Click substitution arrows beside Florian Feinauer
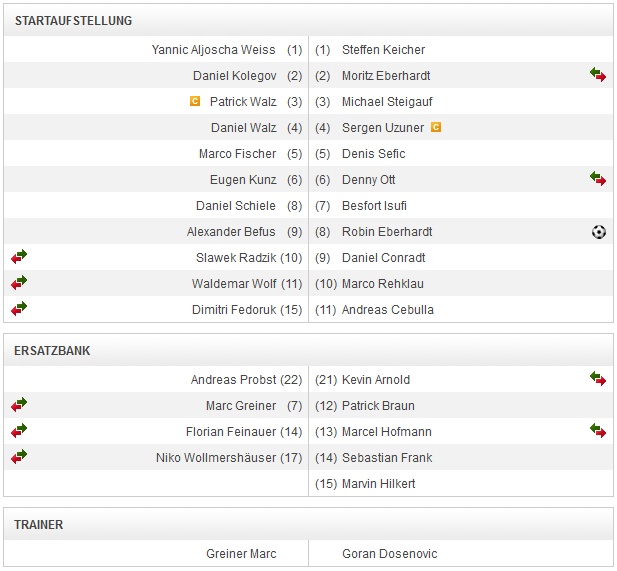617x571 pixels. click(x=19, y=431)
